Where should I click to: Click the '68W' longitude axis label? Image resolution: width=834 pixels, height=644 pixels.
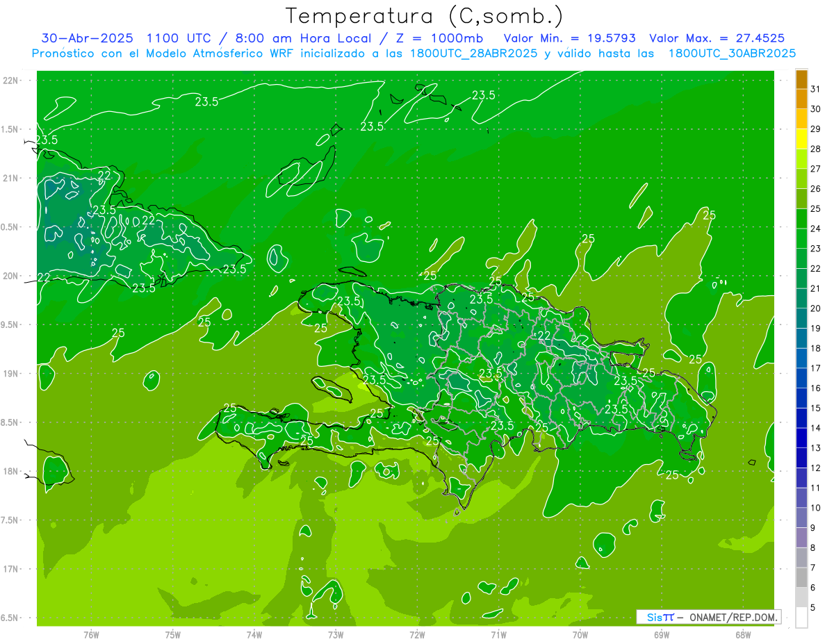tap(743, 634)
